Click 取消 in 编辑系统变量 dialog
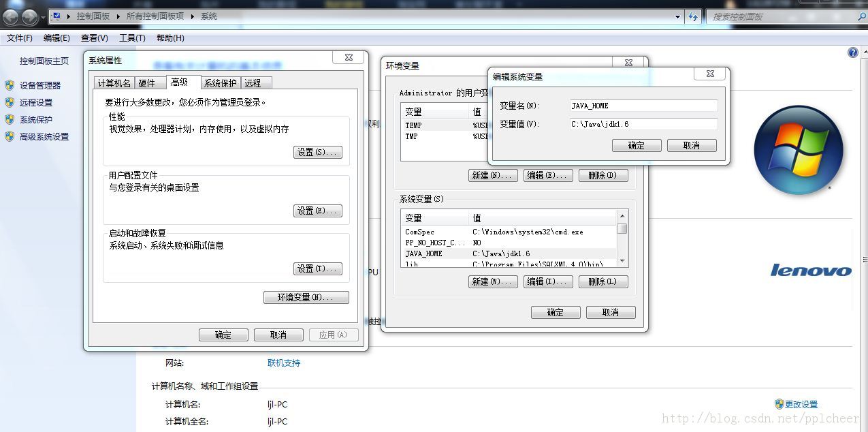 (692, 145)
